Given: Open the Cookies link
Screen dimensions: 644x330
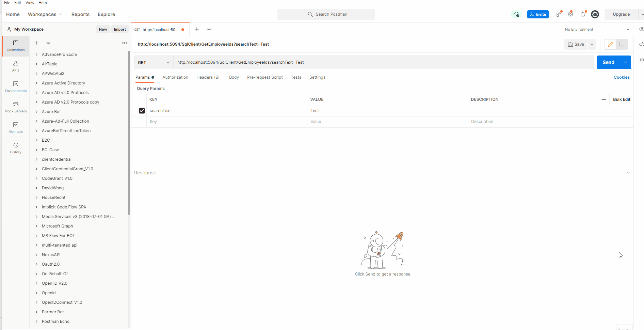Looking at the screenshot, I should (x=622, y=77).
